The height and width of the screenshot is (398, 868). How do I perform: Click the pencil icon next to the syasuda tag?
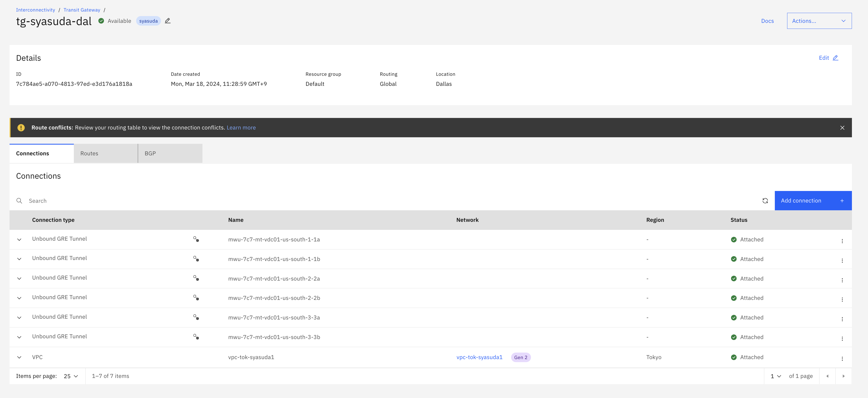coord(168,21)
